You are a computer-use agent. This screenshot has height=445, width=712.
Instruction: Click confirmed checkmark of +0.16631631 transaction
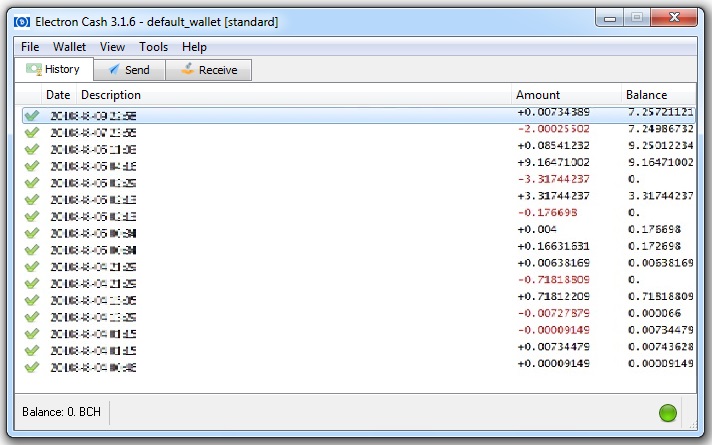click(x=32, y=250)
